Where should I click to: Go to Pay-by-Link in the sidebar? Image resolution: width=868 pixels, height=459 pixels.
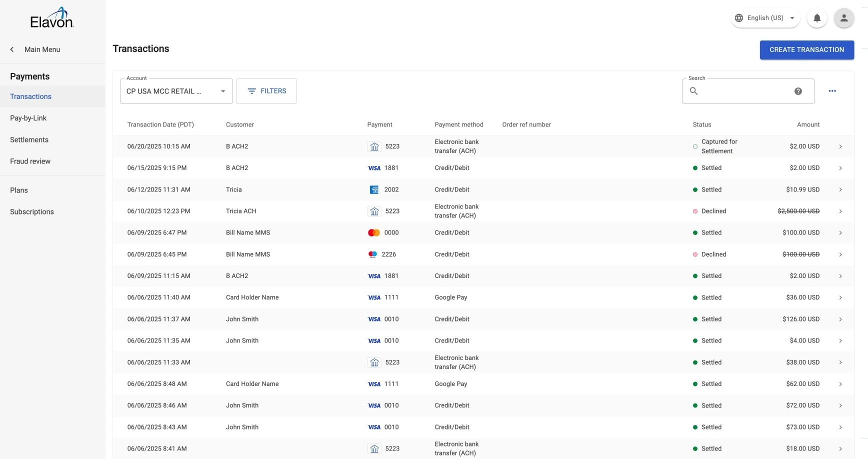click(x=28, y=118)
